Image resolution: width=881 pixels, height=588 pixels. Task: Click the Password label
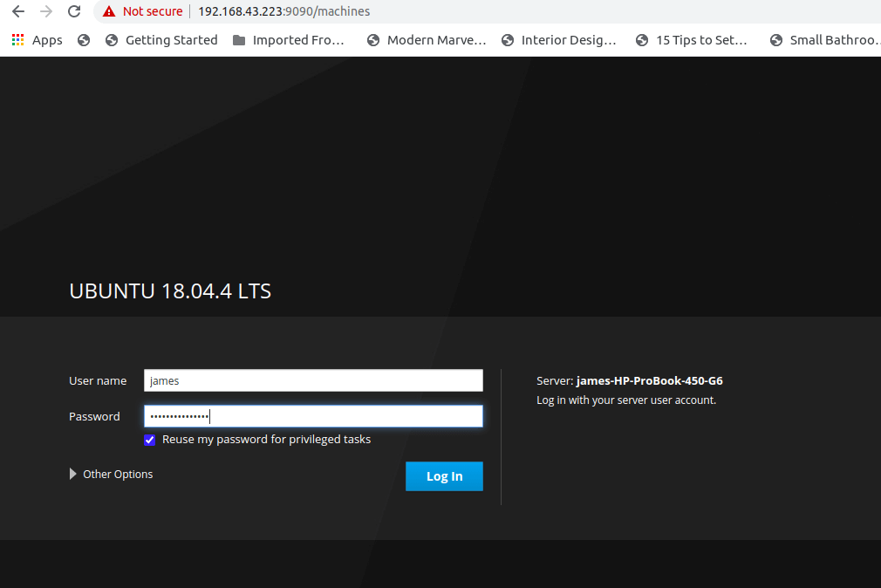[x=94, y=416]
